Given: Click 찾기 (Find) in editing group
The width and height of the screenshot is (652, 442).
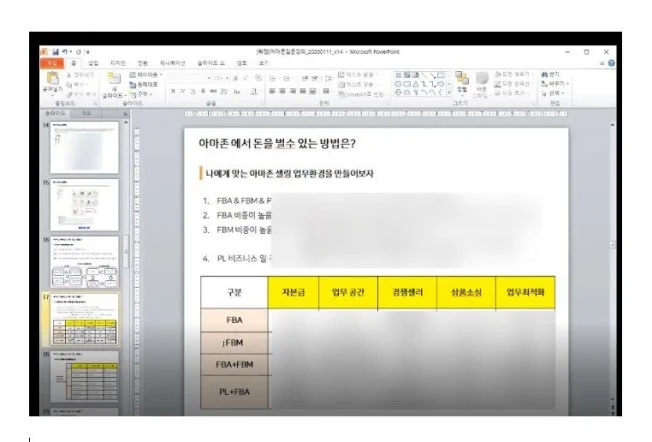Looking at the screenshot, I should [551, 74].
